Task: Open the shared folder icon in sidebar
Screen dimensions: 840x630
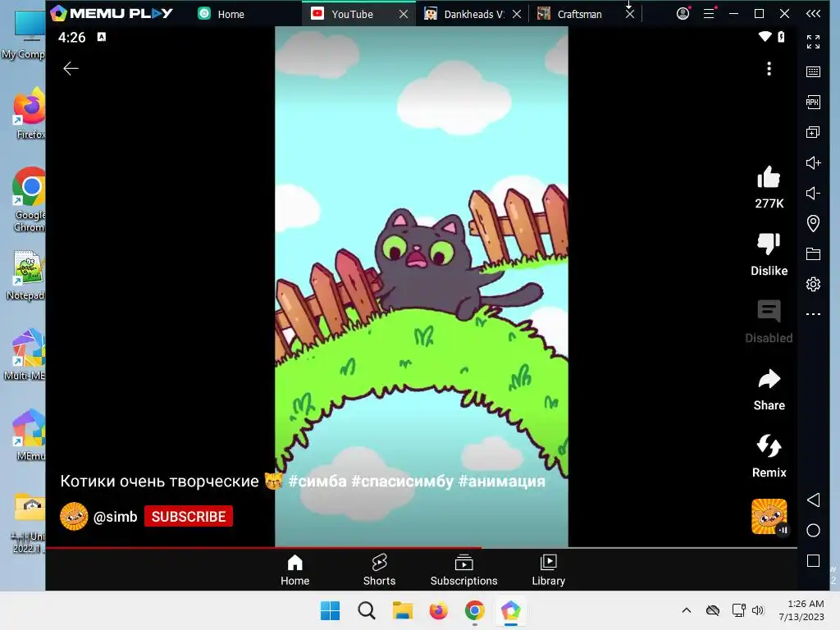Action: click(x=813, y=254)
